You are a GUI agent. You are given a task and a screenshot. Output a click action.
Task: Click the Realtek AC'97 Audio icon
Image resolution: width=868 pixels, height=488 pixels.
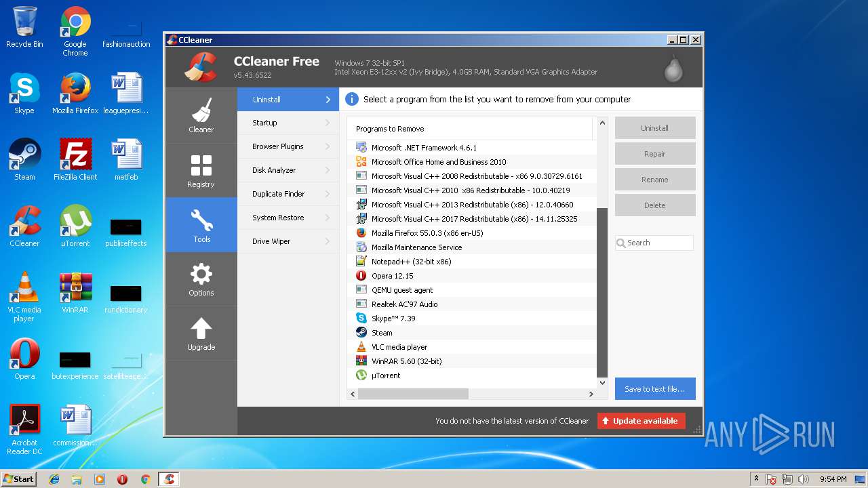361,304
